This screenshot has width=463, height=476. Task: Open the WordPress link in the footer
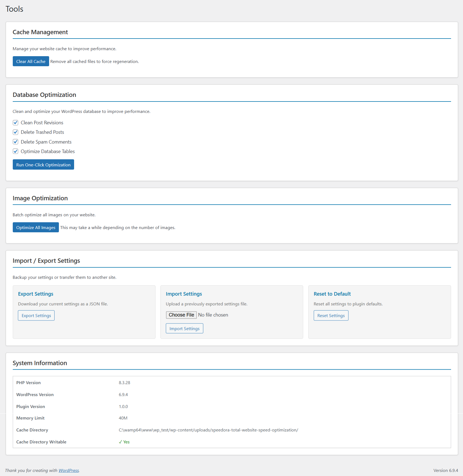[x=68, y=470]
